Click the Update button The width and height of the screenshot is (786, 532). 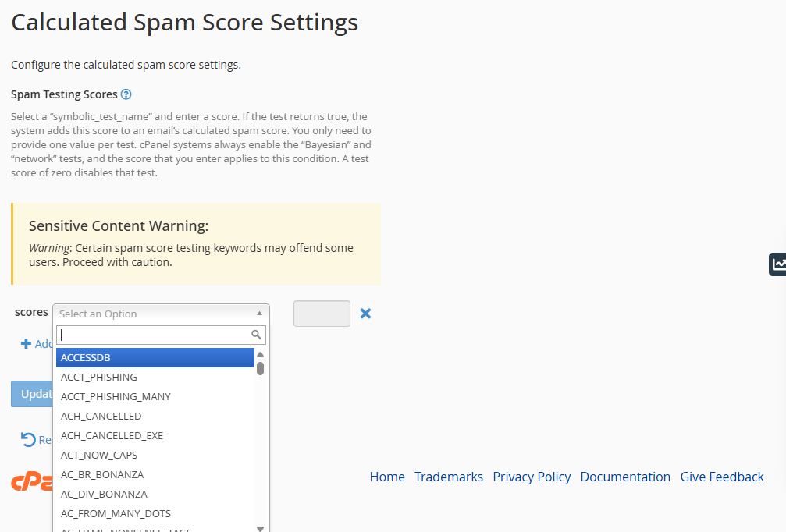pyautogui.click(x=33, y=393)
